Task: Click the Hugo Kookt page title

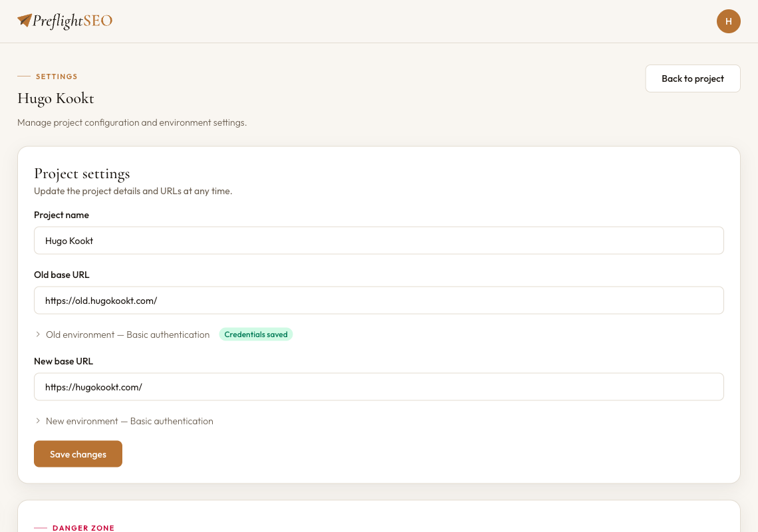Action: tap(56, 98)
